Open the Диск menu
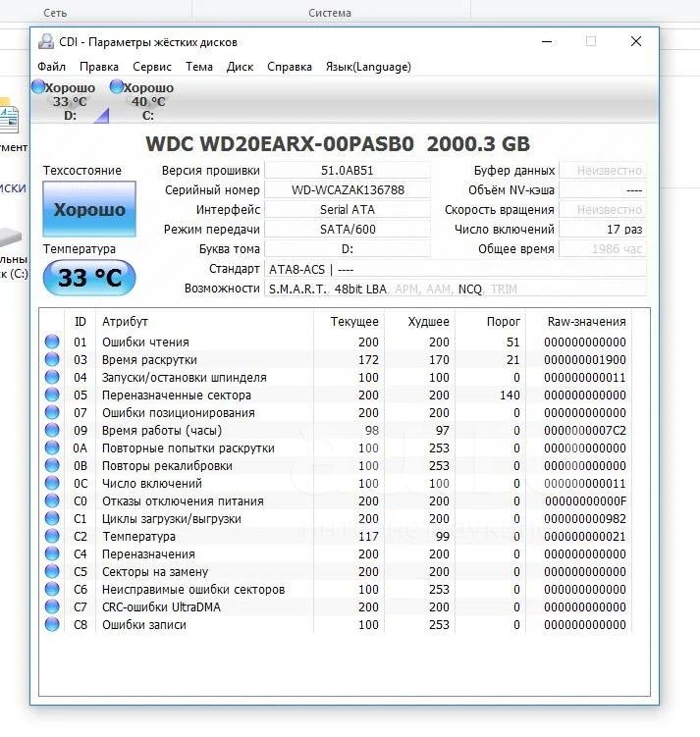700x737 pixels. 240,67
